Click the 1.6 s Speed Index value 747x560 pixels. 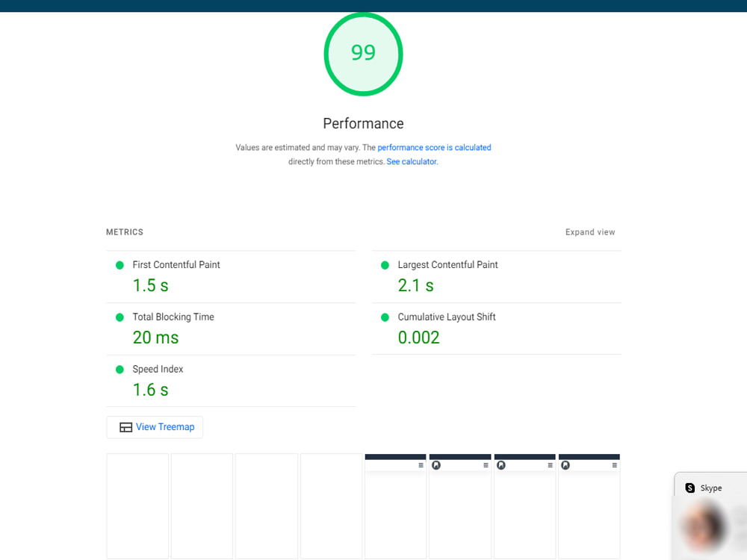[151, 390]
